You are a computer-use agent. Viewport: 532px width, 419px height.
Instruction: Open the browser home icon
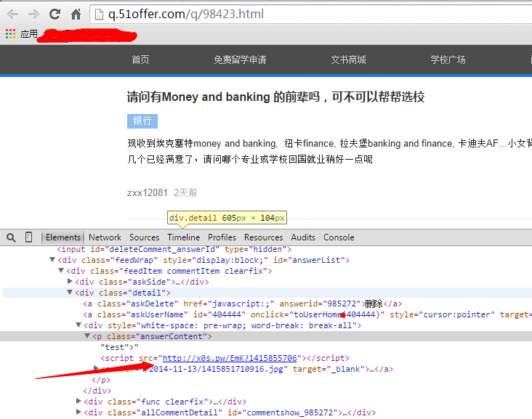(76, 15)
